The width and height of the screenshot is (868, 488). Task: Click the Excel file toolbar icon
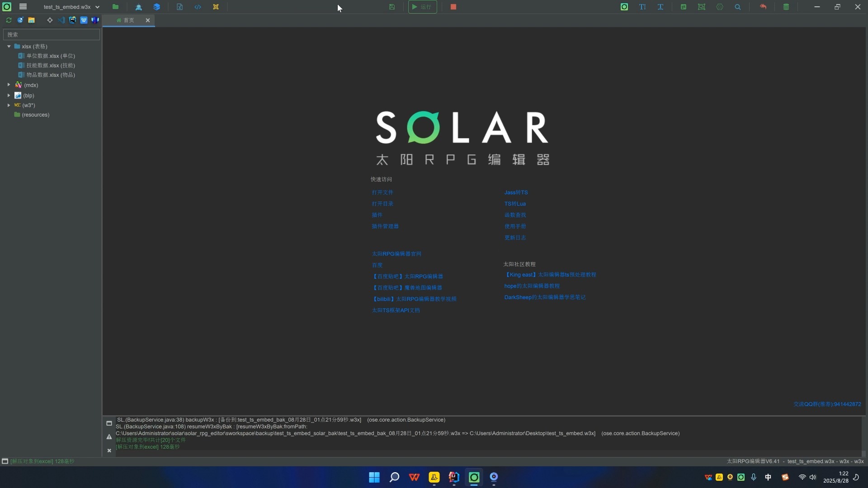click(x=180, y=7)
